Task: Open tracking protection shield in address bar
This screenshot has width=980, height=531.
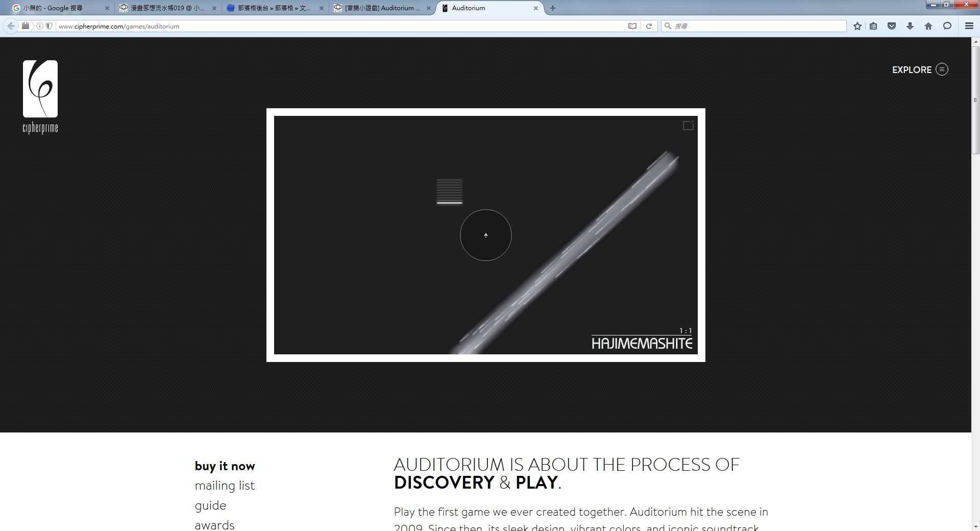Action: [49, 26]
